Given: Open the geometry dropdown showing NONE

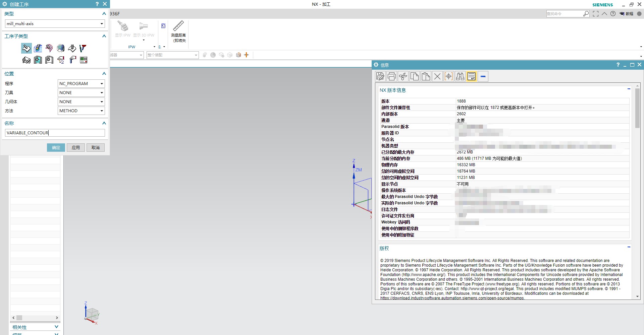Looking at the screenshot, I should pos(102,102).
